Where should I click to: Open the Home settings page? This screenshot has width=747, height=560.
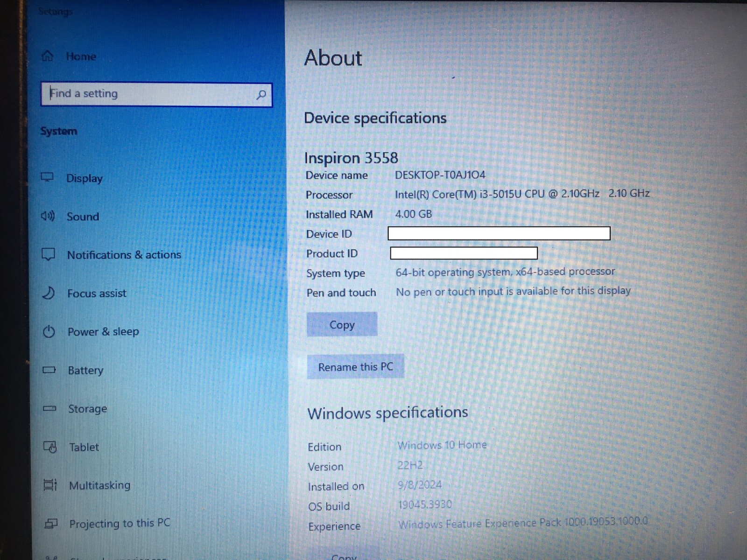81,56
